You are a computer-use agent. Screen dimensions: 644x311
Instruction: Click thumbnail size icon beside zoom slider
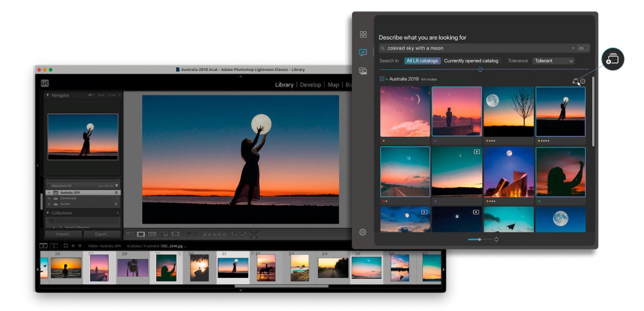(496, 239)
